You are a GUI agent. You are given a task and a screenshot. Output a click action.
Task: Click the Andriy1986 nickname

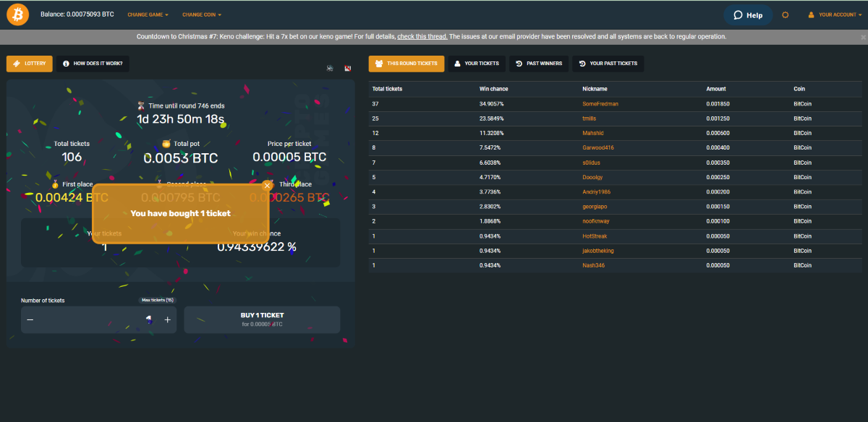click(x=597, y=192)
